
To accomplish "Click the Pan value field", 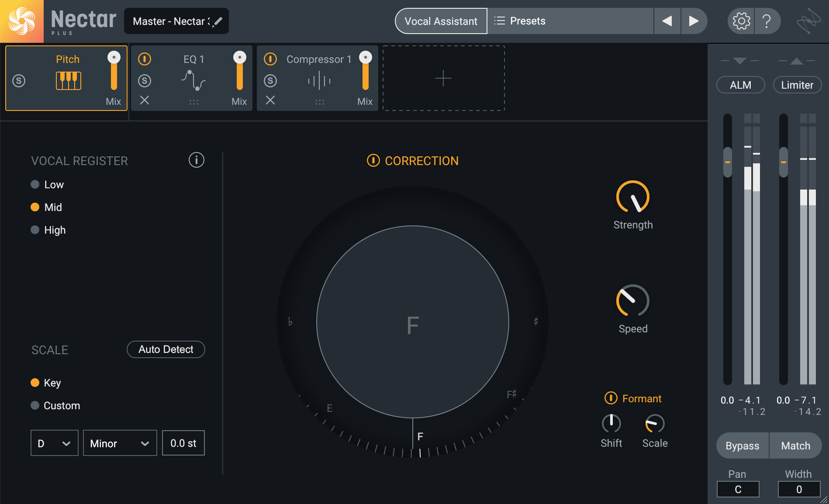I will tap(738, 489).
